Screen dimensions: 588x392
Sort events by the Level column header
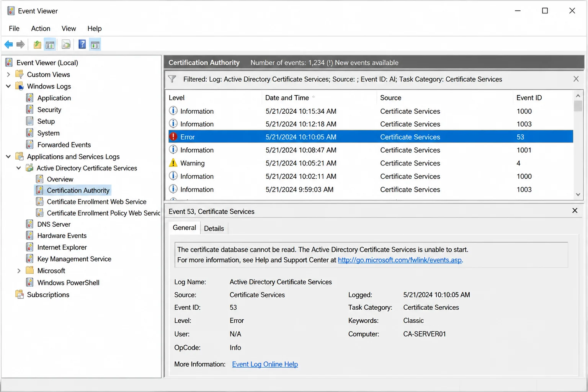coord(214,98)
